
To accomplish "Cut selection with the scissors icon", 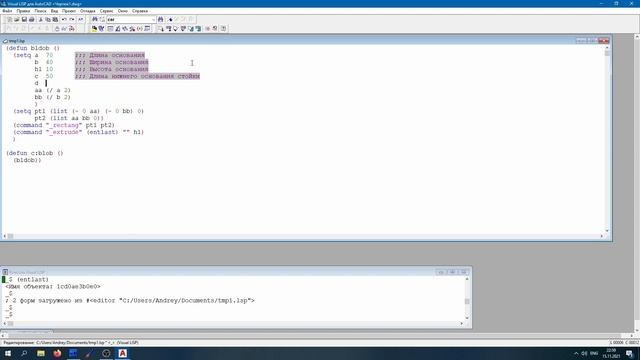I will 40,20.
